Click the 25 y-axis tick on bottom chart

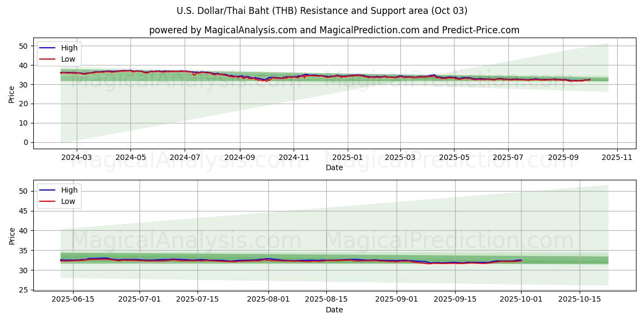(x=23, y=290)
